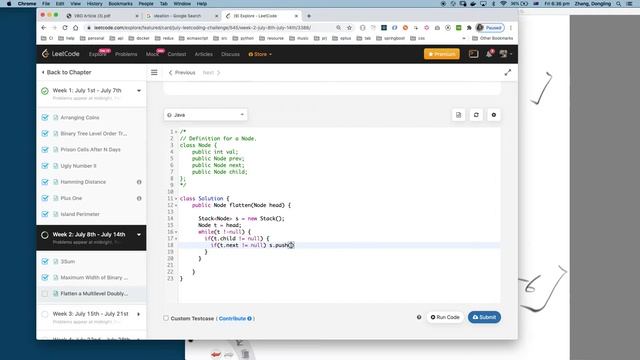Bookmark this page with star icon
The width and height of the screenshot is (640, 360).
349,28
